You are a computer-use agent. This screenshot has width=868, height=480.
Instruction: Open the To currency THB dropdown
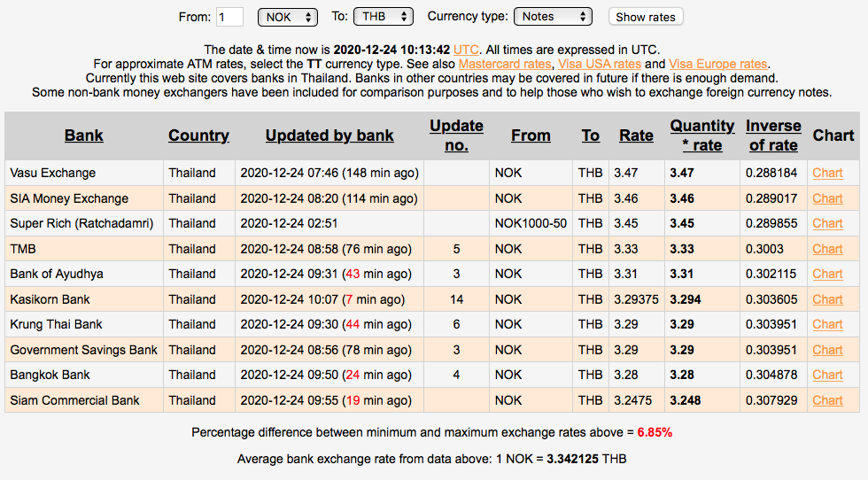click(x=383, y=17)
